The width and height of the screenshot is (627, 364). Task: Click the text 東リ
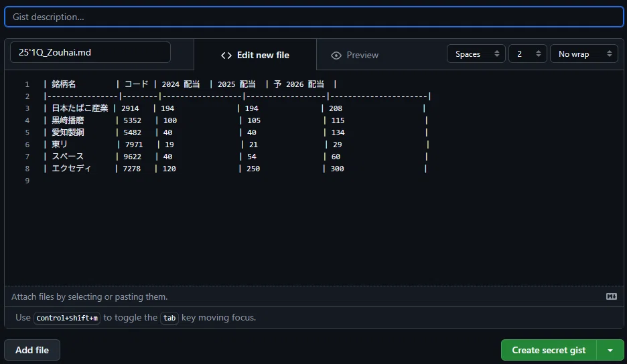tap(60, 145)
